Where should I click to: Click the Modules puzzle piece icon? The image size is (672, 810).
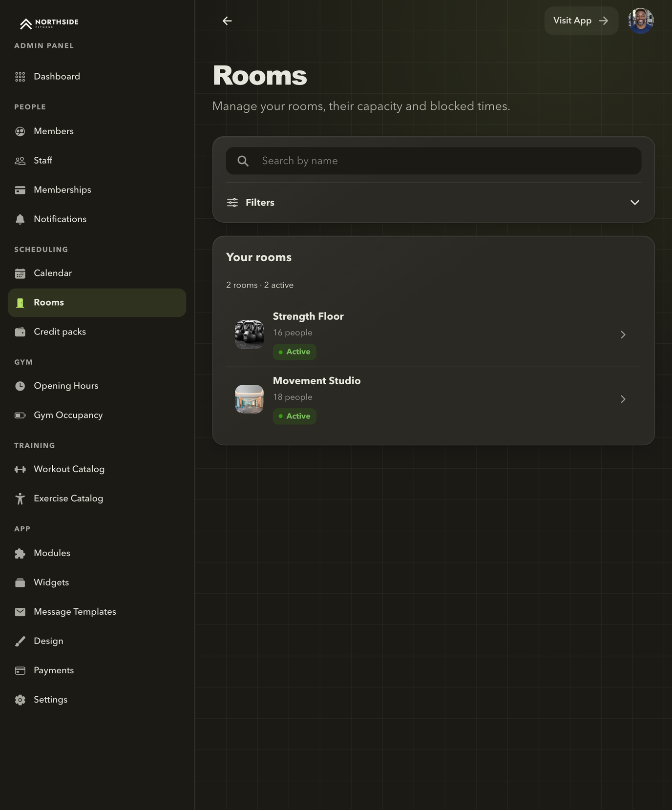pyautogui.click(x=20, y=553)
